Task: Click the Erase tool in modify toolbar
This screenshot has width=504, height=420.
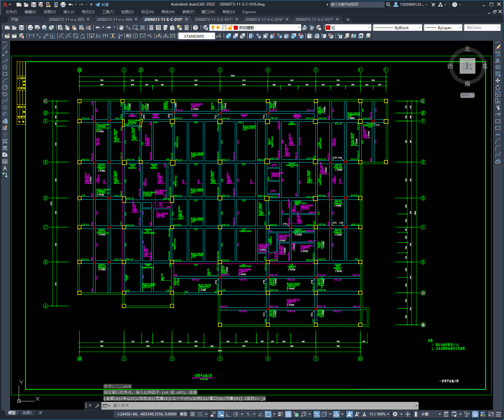Action: coord(498,47)
